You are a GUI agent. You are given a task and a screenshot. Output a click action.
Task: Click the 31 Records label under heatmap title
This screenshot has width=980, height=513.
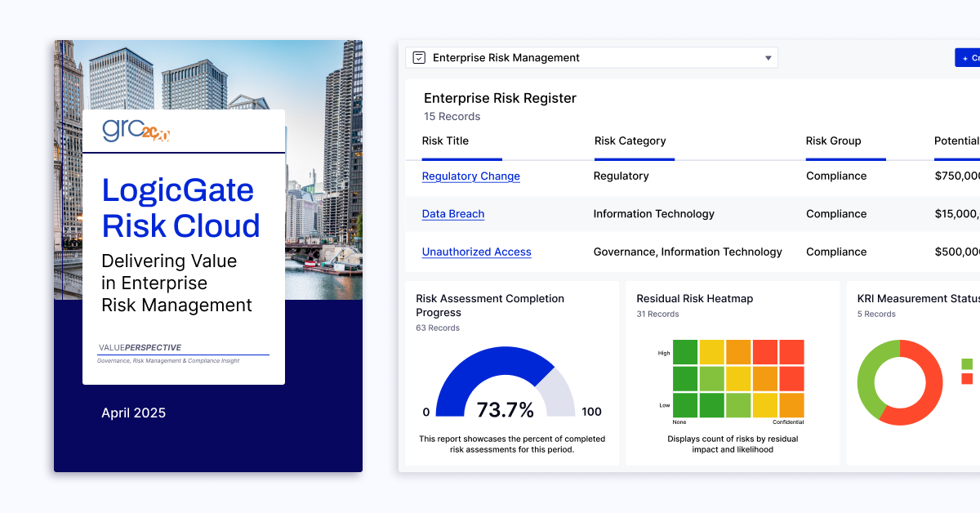(657, 314)
